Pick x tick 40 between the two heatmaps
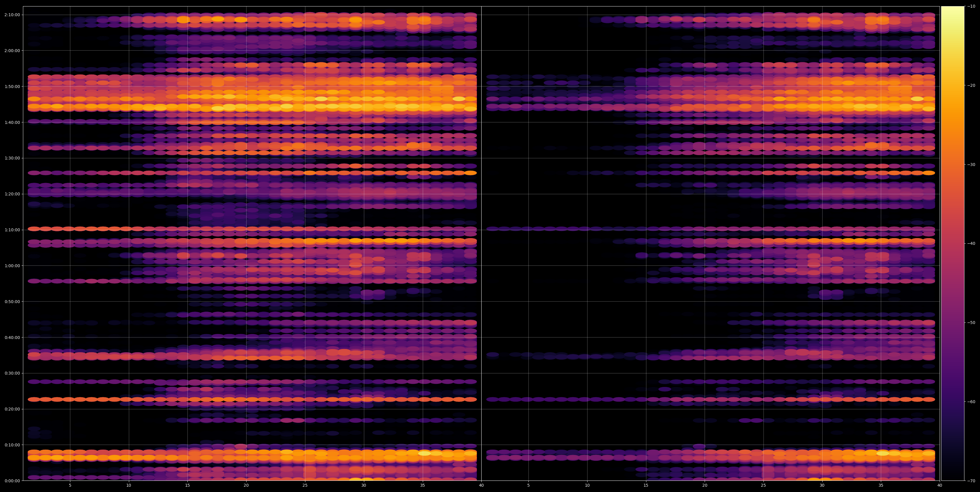Image resolution: width=980 pixels, height=492 pixels. pyautogui.click(x=481, y=486)
